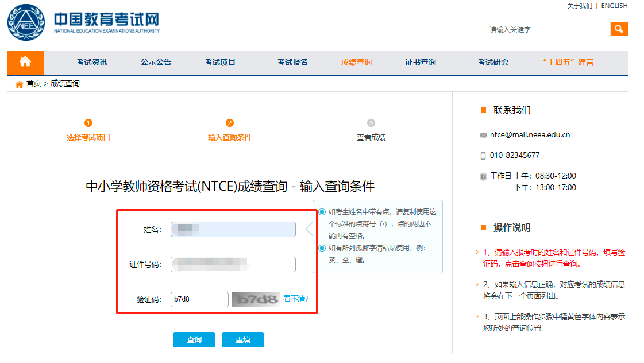Click the email envelope icon in contact panel
The width and height of the screenshot is (644, 363).
click(483, 136)
